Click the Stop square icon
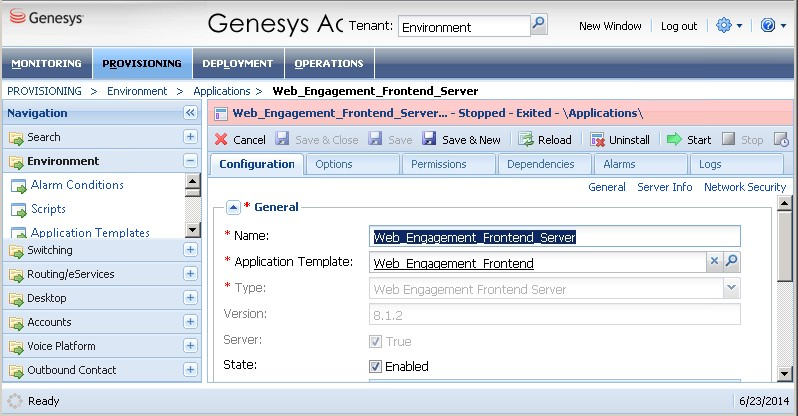Viewport: 798px width, 416px height. point(728,138)
